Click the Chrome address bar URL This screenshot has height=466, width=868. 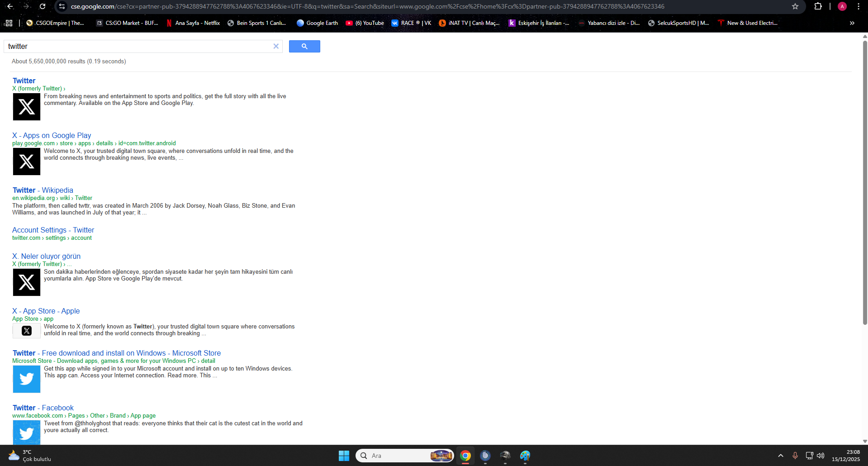pos(367,6)
